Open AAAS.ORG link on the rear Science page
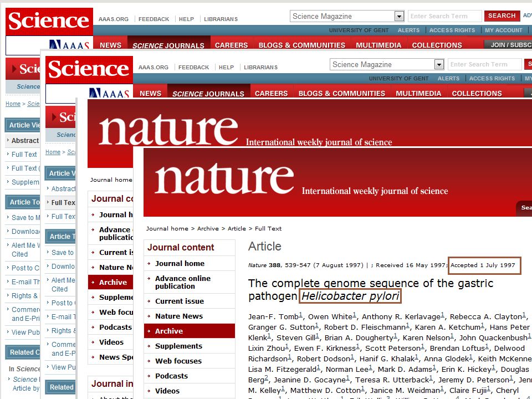The height and width of the screenshot is (399, 532). [x=114, y=19]
